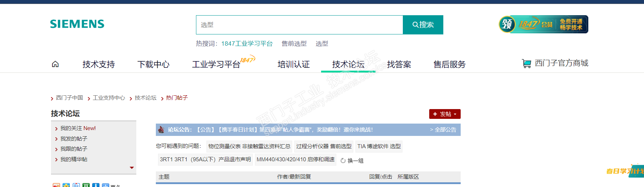Go to 西门子中国 breadcrumb

coord(69,98)
